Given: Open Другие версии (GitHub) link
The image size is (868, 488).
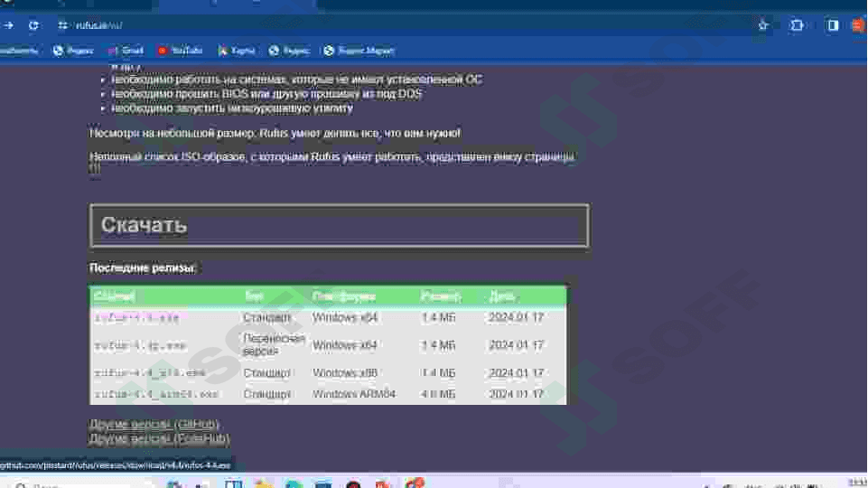Looking at the screenshot, I should tap(154, 425).
